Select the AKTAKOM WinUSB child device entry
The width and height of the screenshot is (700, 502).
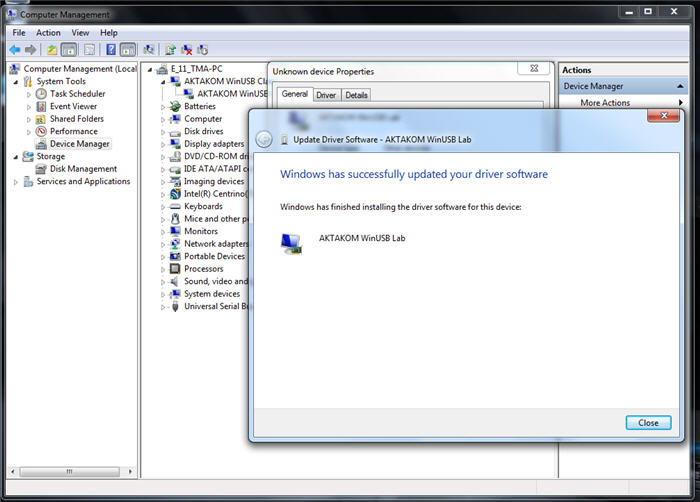(x=232, y=94)
